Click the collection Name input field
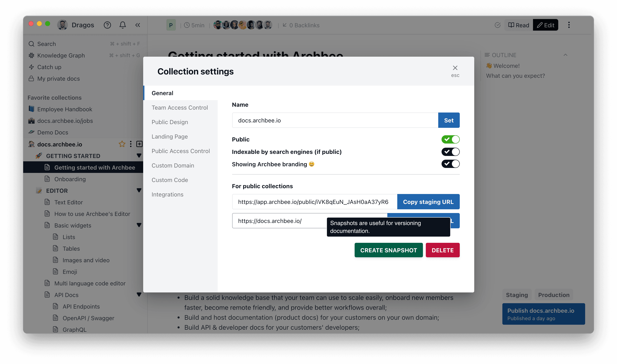The width and height of the screenshot is (617, 364). pyautogui.click(x=335, y=120)
